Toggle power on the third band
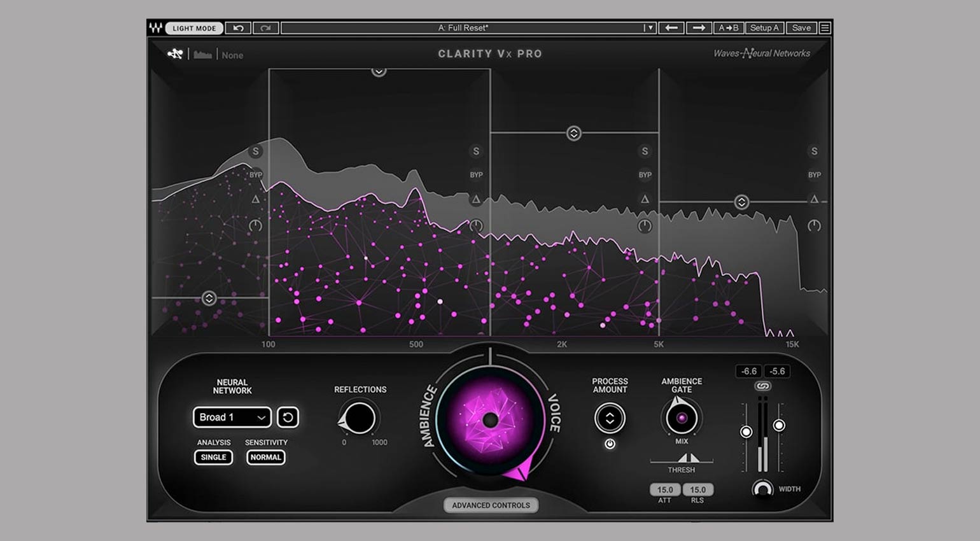980x541 pixels. point(645,226)
